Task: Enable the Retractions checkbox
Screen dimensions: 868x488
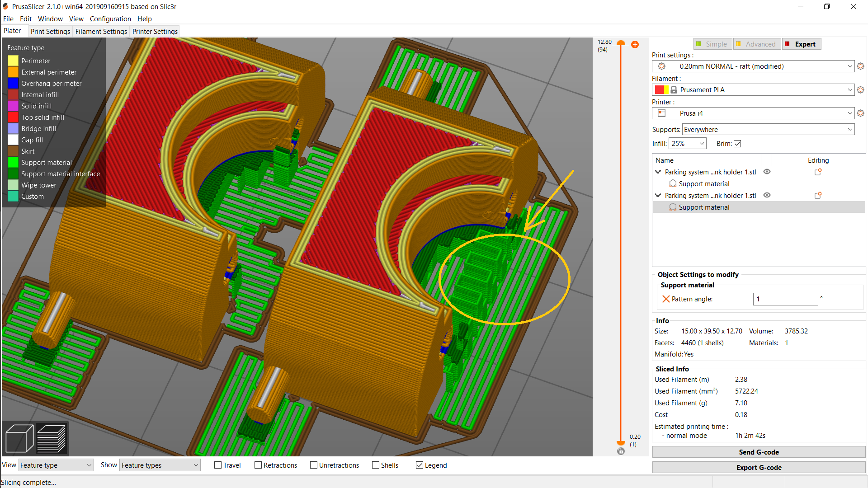Action: coord(258,465)
